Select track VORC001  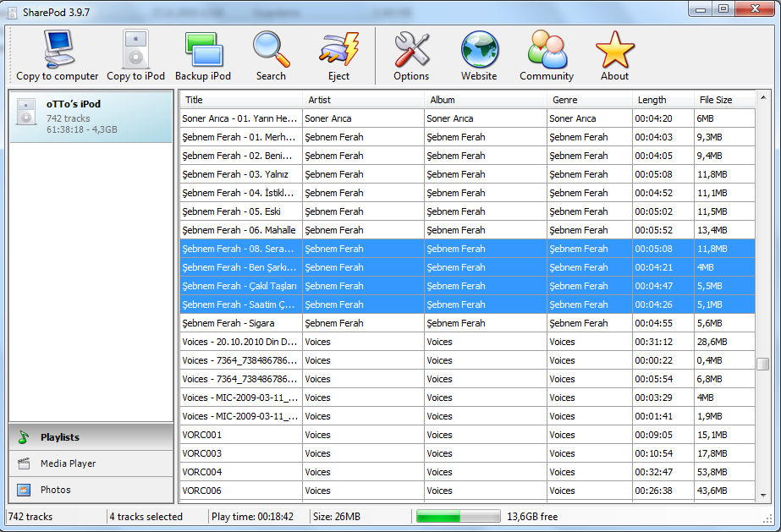point(241,435)
